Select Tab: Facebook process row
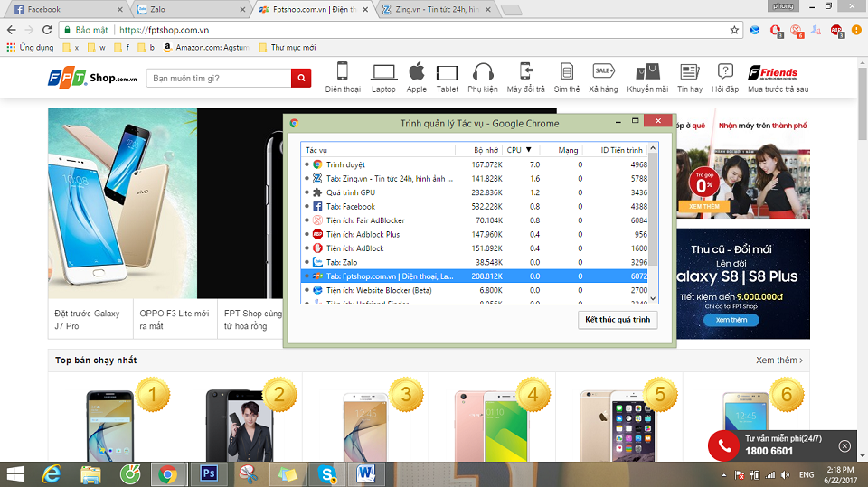Image resolution: width=868 pixels, height=487 pixels. click(x=475, y=206)
